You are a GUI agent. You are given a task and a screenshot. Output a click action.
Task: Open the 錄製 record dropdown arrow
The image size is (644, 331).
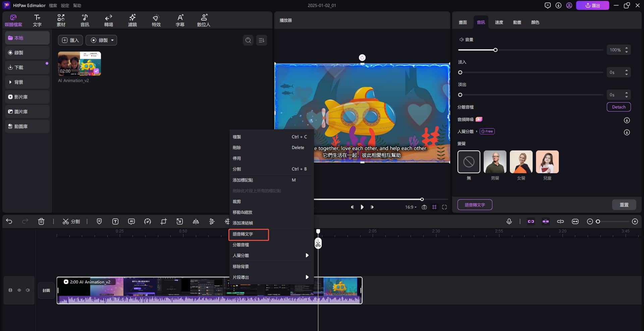pyautogui.click(x=112, y=40)
